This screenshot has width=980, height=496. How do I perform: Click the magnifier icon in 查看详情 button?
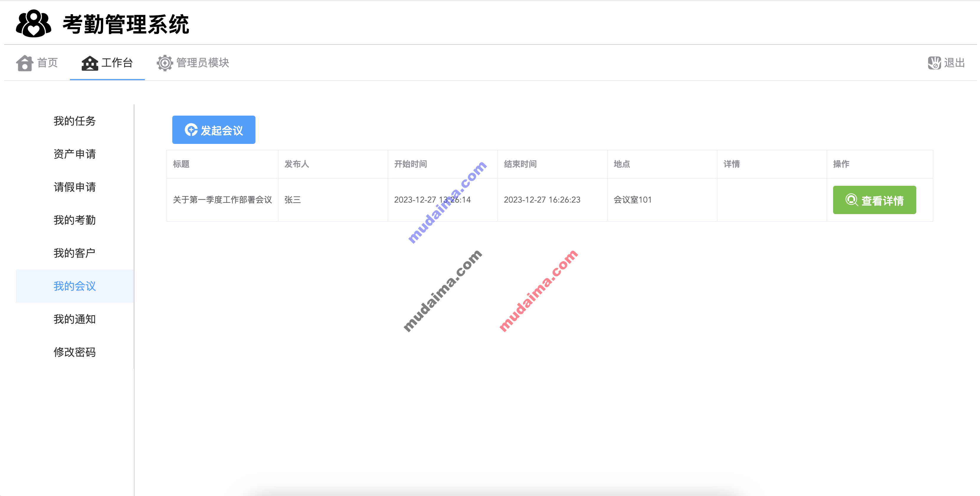pos(851,200)
